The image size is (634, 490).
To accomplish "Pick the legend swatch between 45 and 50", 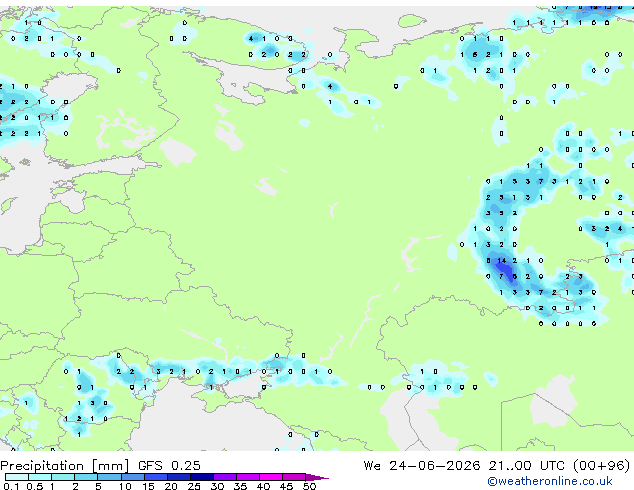I will 294,477.
